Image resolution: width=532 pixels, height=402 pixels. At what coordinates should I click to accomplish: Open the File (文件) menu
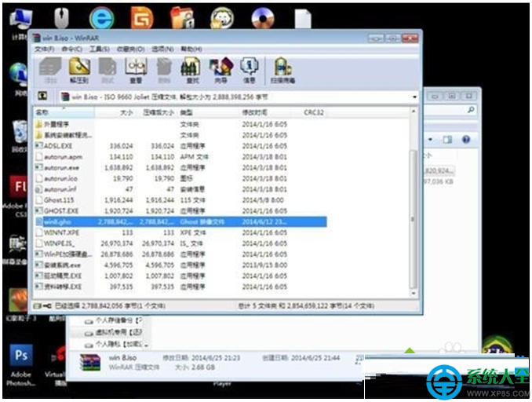point(42,49)
